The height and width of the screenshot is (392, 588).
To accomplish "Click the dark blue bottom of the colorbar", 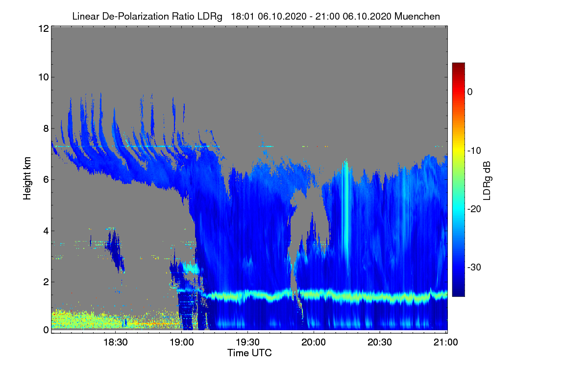I will (x=458, y=291).
